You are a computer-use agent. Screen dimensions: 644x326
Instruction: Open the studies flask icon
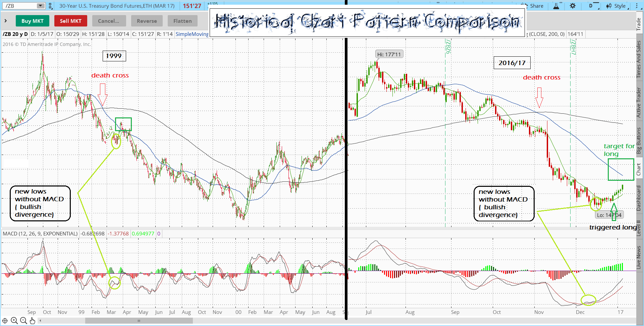coord(556,6)
